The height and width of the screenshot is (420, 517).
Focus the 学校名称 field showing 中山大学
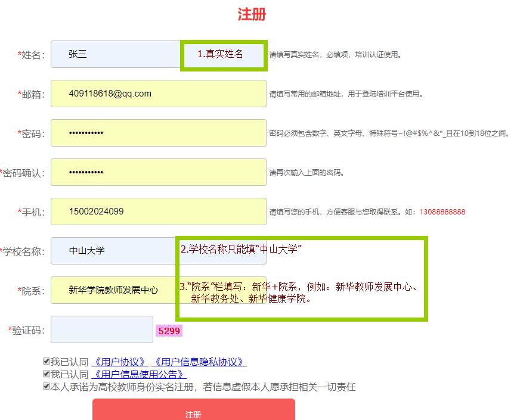[x=113, y=251]
